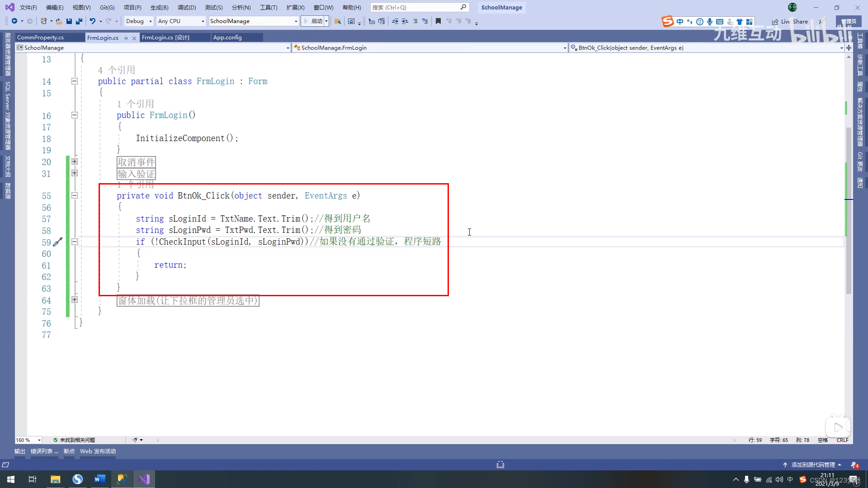Image resolution: width=868 pixels, height=488 pixels.
Task: Click the quick actions screwdriver icon on line 59
Action: click(x=58, y=242)
